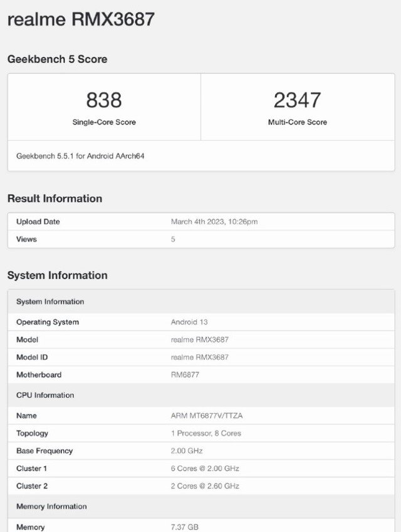Click the 'Cluster 2' row label

pyautogui.click(x=32, y=486)
